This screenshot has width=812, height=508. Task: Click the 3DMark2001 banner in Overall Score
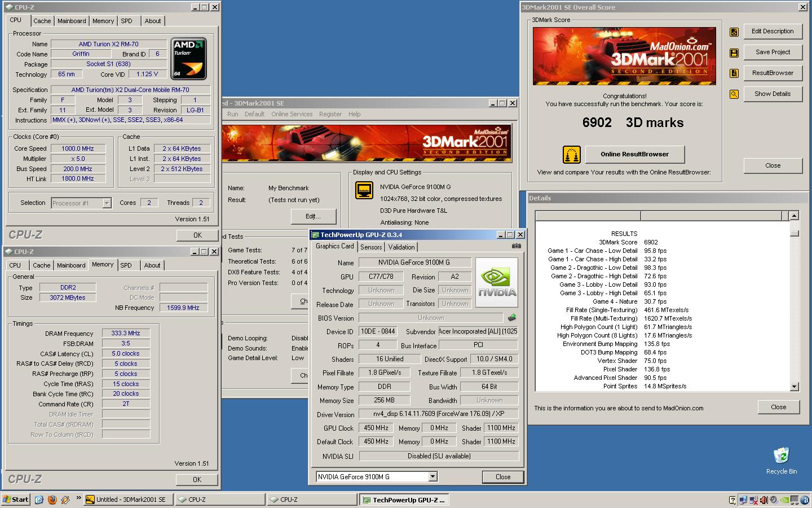click(624, 56)
